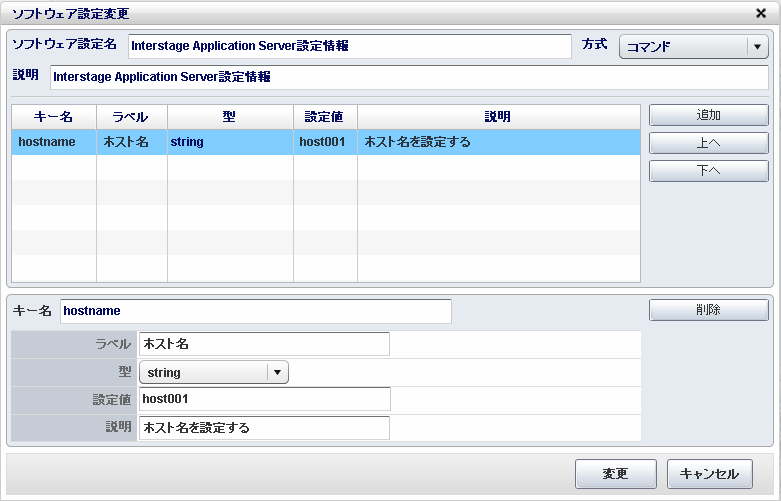
Task: Click the キャンセル button
Action: click(709, 474)
